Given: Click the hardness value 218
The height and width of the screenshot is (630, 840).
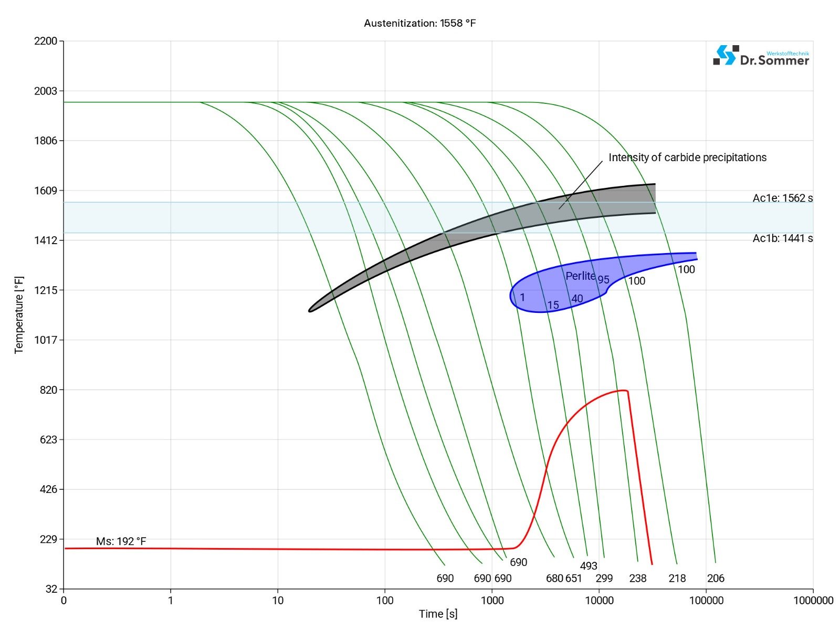Looking at the screenshot, I should click(x=677, y=579).
